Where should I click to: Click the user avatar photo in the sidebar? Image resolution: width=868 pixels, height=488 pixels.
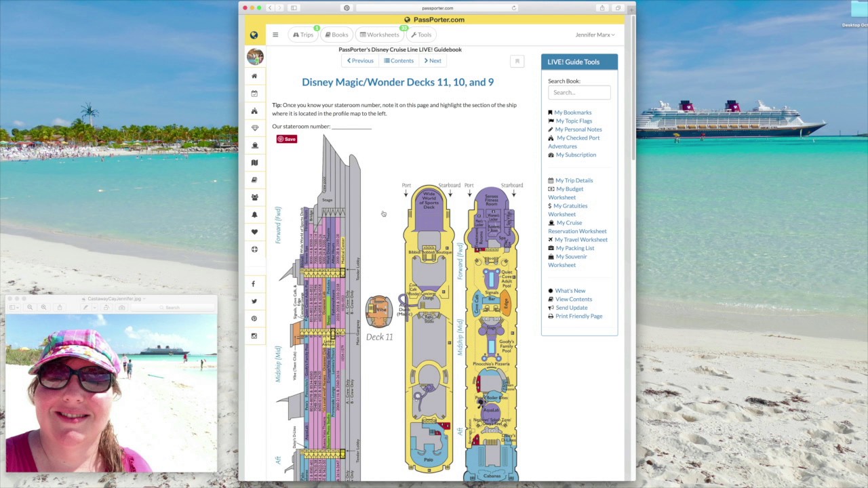pyautogui.click(x=255, y=57)
